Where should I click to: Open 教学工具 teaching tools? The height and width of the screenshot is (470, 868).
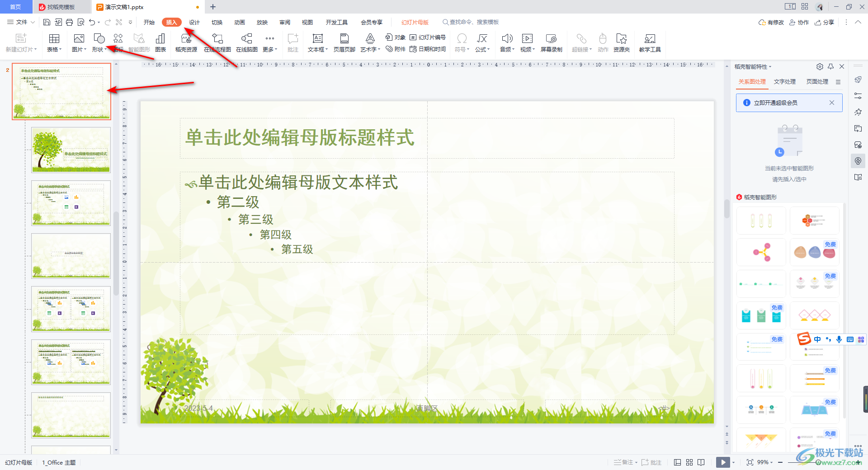pos(650,43)
